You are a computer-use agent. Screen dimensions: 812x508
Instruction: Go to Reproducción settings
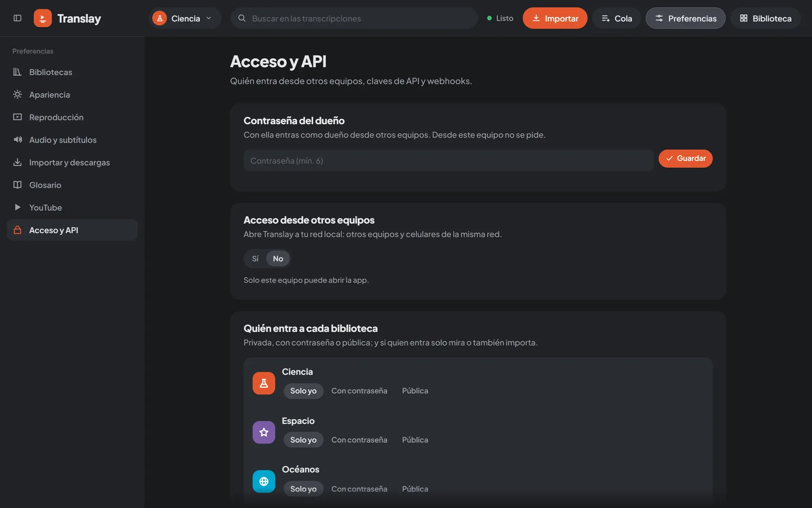[x=72, y=117]
